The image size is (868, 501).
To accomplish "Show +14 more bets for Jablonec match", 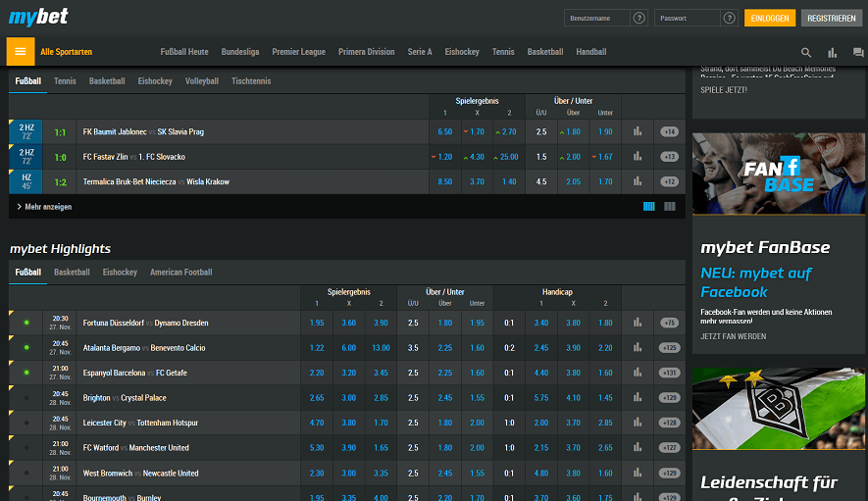I will click(x=669, y=131).
